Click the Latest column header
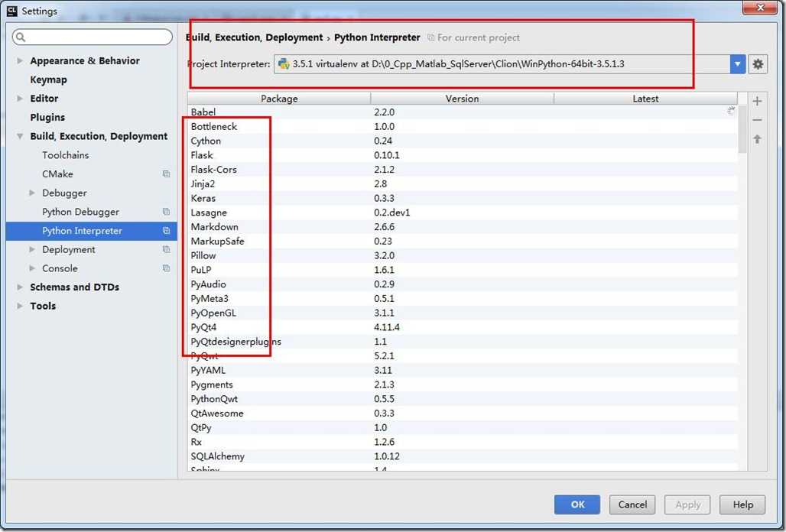Viewport: 786px width, 532px height. pos(645,99)
